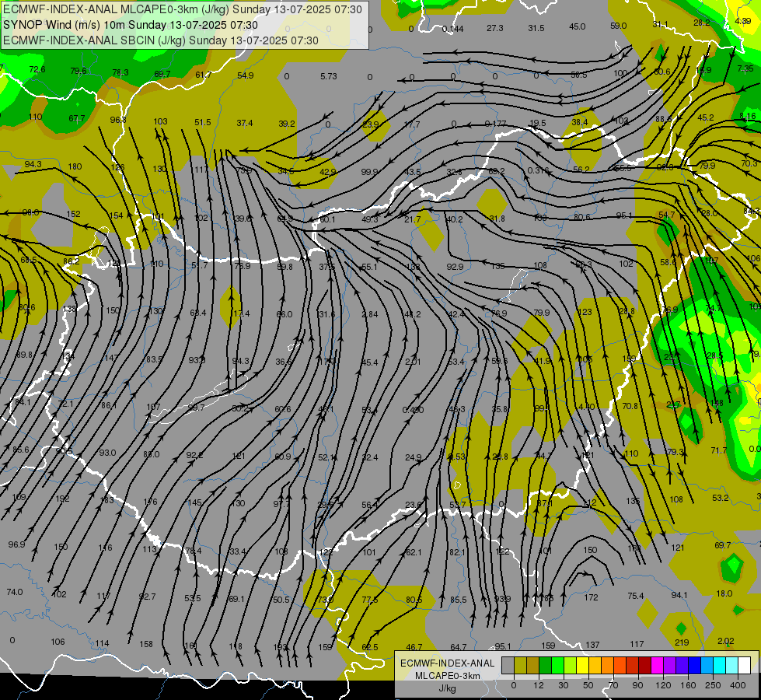Click the map value 2.02

725,641
